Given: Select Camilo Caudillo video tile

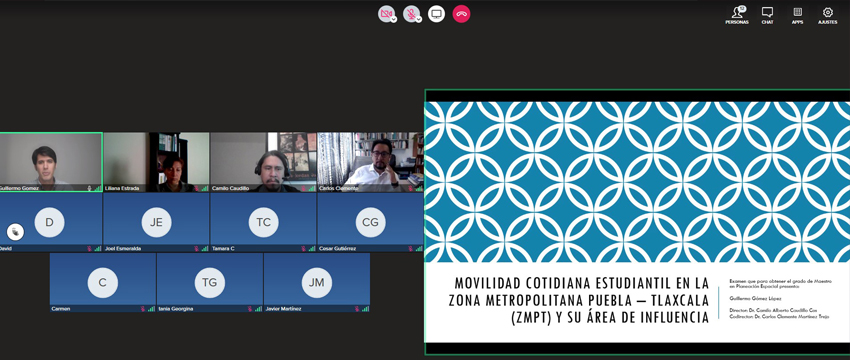Looking at the screenshot, I should pos(263,162).
